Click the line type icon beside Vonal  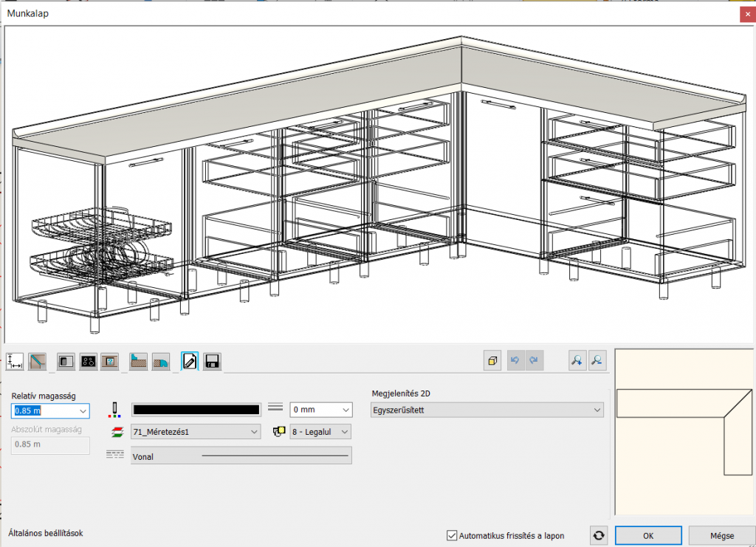pyautogui.click(x=114, y=455)
